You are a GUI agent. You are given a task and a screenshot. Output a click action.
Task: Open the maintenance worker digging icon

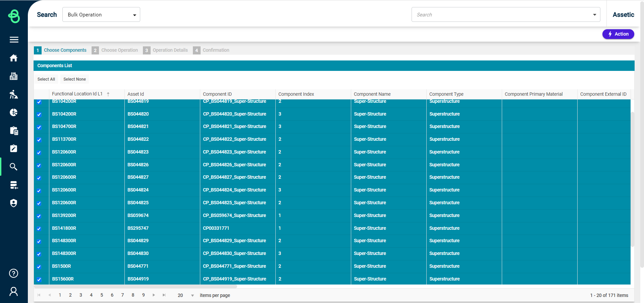point(14,94)
